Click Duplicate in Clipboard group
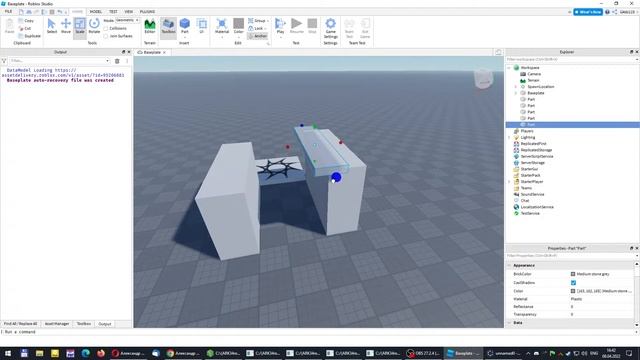The width and height of the screenshot is (640, 360). (x=30, y=36)
